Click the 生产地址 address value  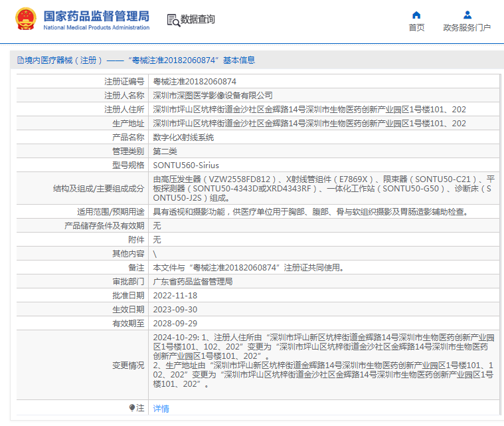(309, 123)
